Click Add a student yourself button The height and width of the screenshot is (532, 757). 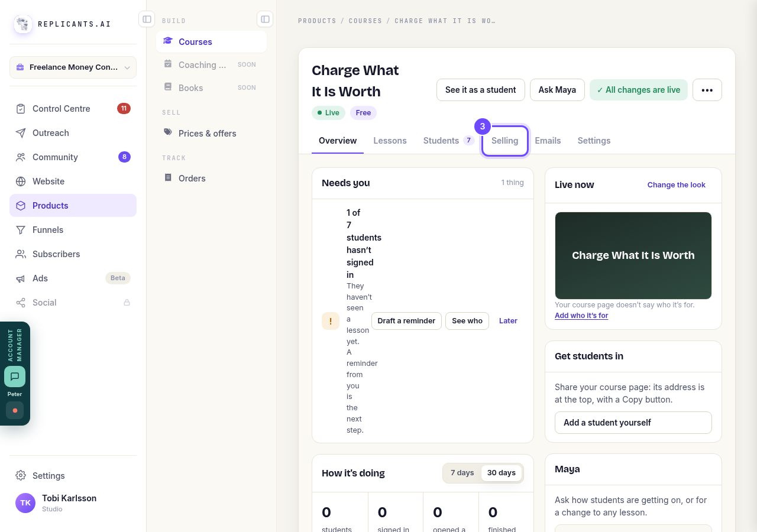pyautogui.click(x=633, y=423)
